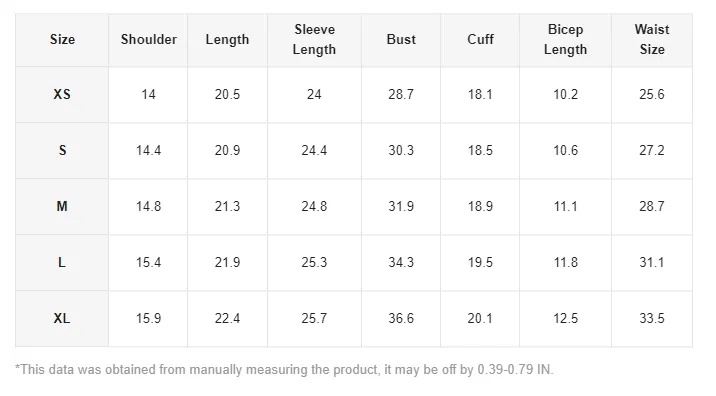
Task: Click the L size row label
Action: 62,263
